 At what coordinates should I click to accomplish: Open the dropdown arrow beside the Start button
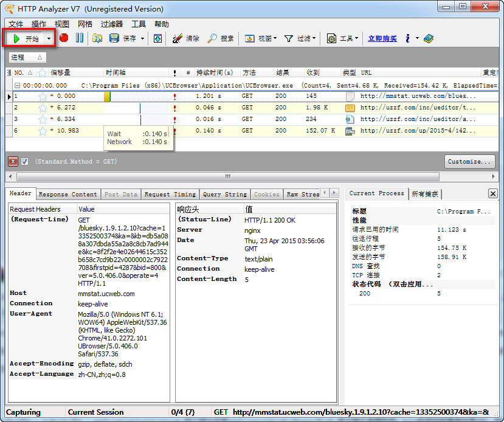pyautogui.click(x=49, y=38)
